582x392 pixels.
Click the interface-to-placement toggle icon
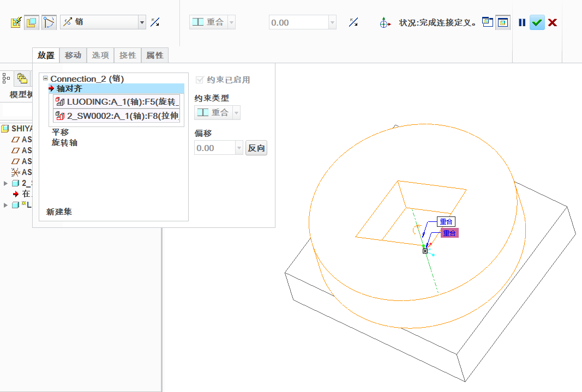(16, 22)
